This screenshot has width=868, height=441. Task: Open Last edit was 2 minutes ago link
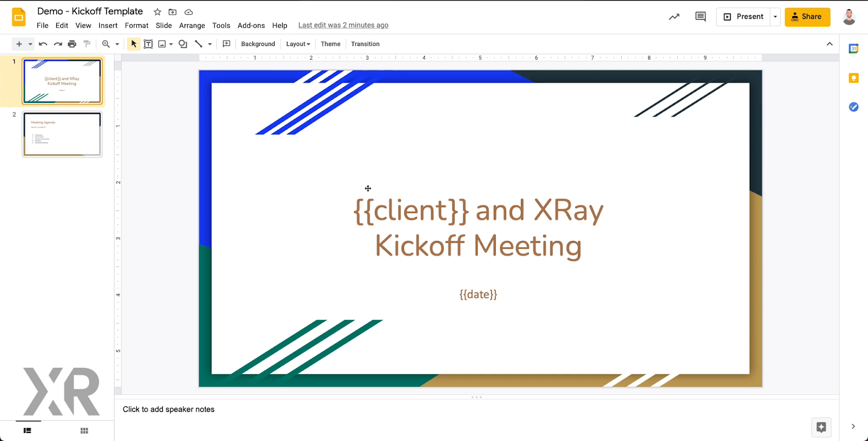[x=343, y=25]
